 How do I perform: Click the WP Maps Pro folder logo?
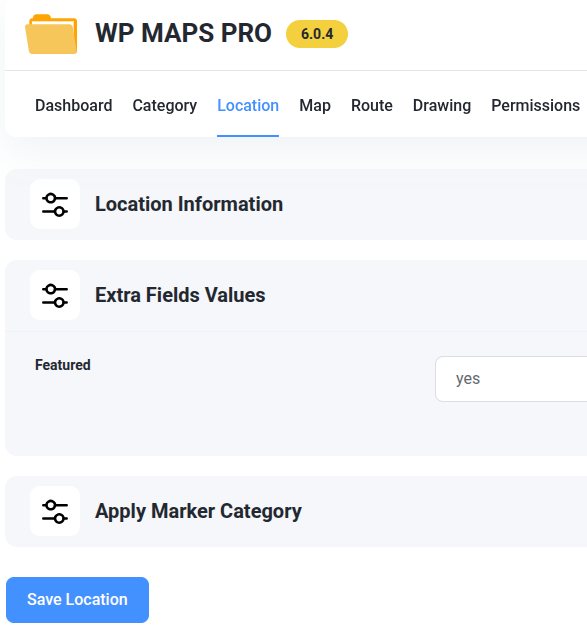click(x=51, y=34)
